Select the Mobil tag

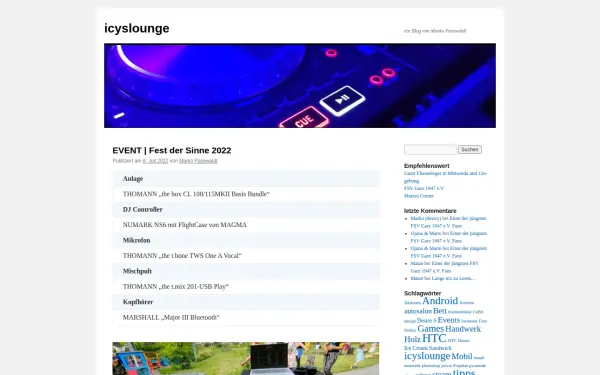(x=462, y=356)
